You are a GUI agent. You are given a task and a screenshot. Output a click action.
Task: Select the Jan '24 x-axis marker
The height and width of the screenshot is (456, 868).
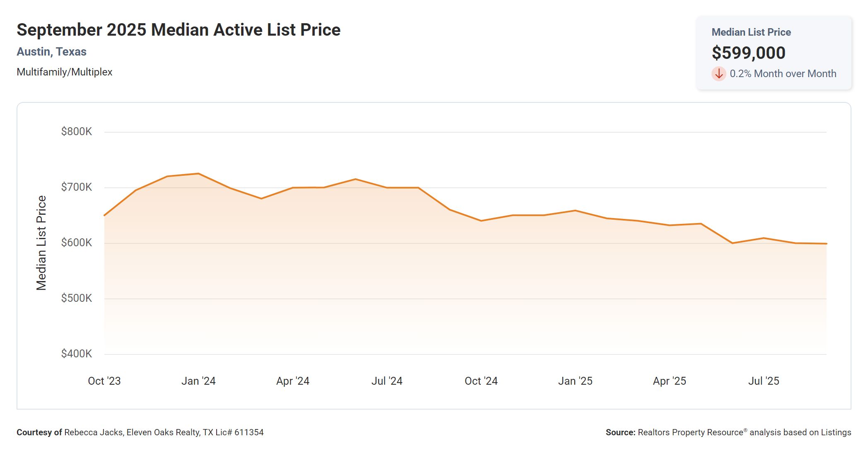point(198,381)
